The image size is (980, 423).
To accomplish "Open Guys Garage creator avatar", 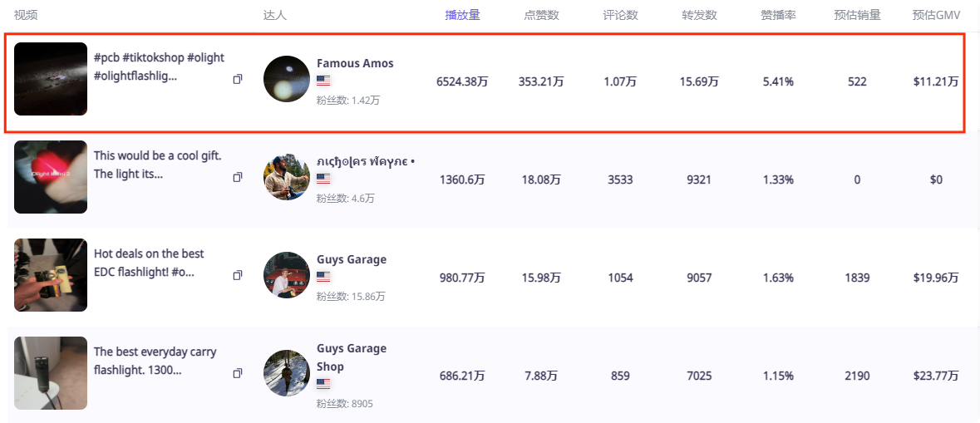I will coord(287,275).
